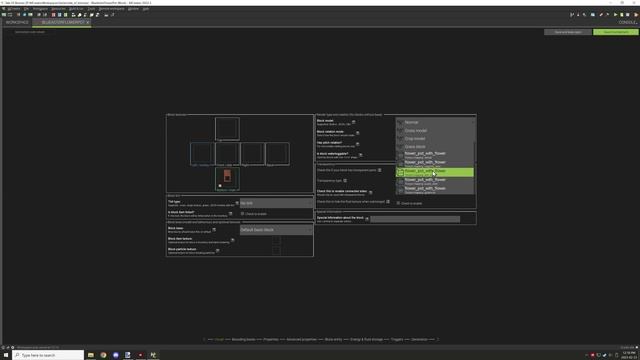Click the gray Save and keep open button
This screenshot has height=360, width=640.
(x=568, y=32)
